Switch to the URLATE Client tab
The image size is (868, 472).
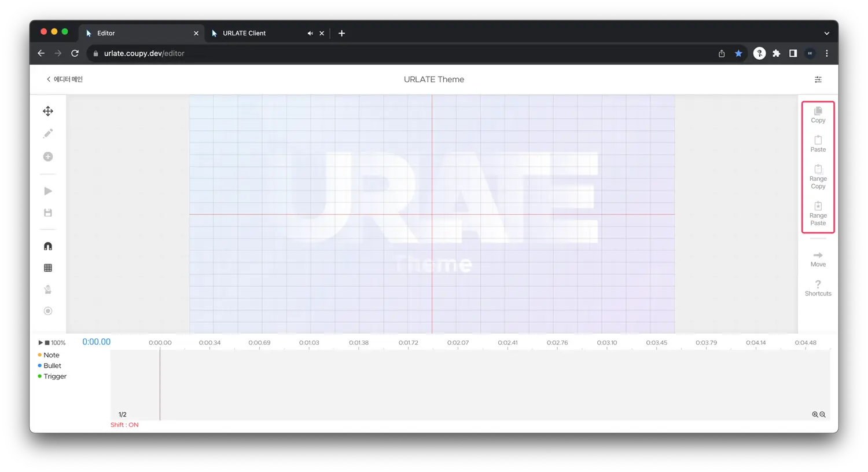pos(244,34)
